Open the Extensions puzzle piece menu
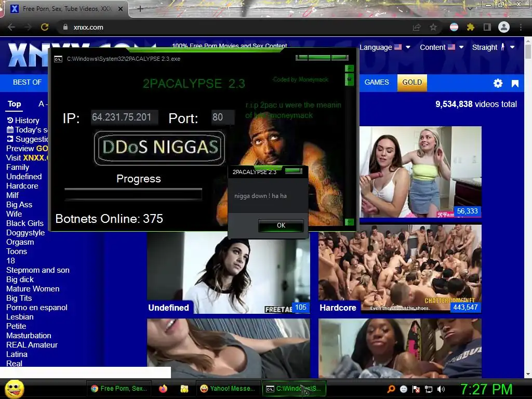 coord(470,27)
